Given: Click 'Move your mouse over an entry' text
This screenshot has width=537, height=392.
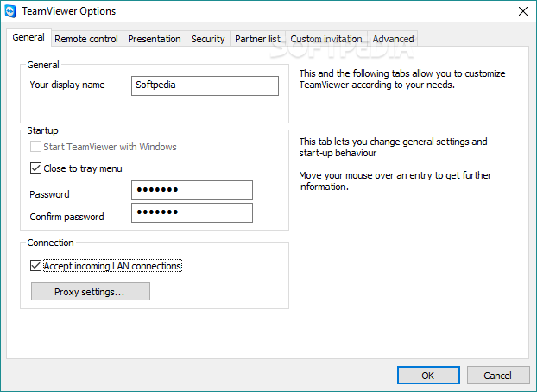Looking at the screenshot, I should [395, 181].
